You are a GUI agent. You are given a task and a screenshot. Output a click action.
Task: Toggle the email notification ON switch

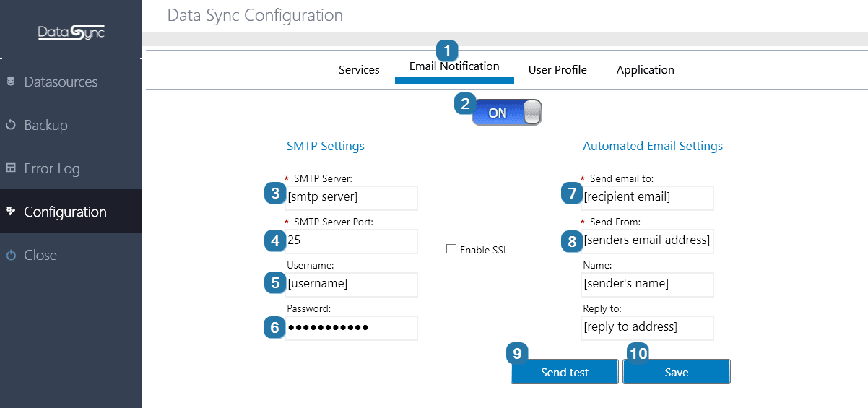click(x=507, y=113)
